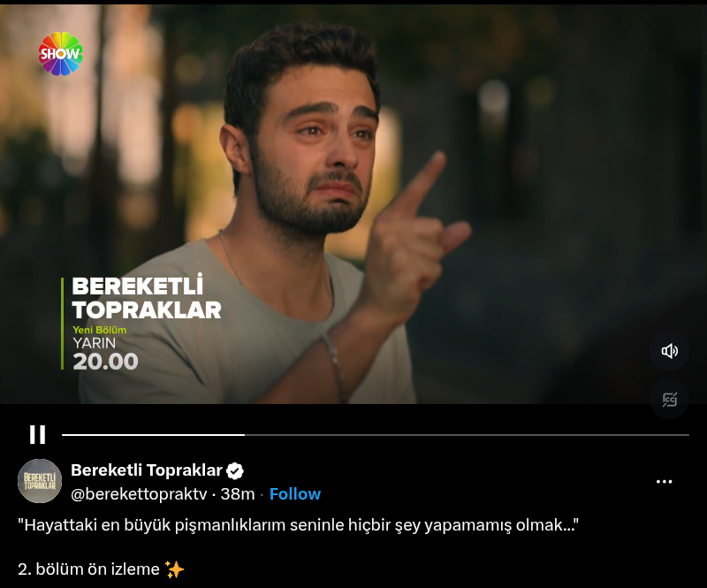Open the @berekettopraktv handle link
Viewport: 707px width, 588px height.
[x=139, y=494]
